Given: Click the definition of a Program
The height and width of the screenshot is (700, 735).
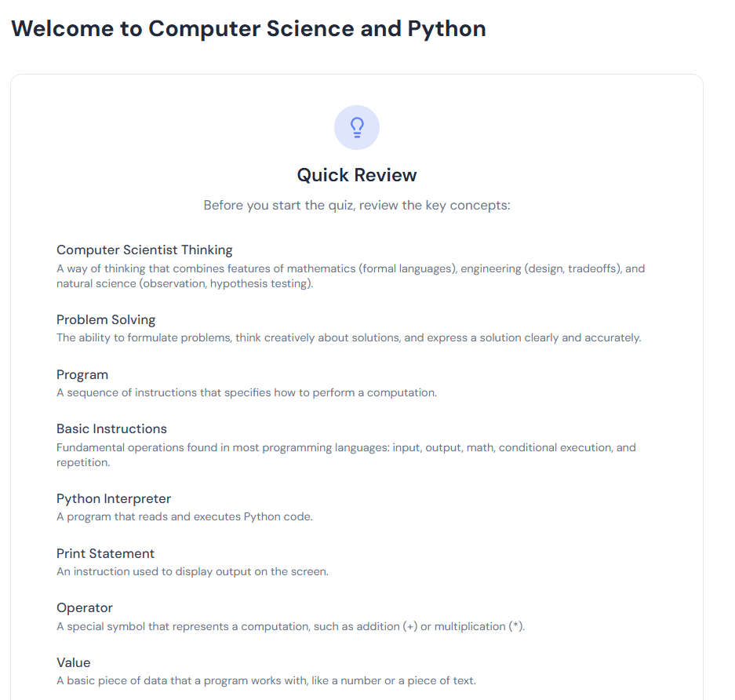Looking at the screenshot, I should tap(246, 392).
